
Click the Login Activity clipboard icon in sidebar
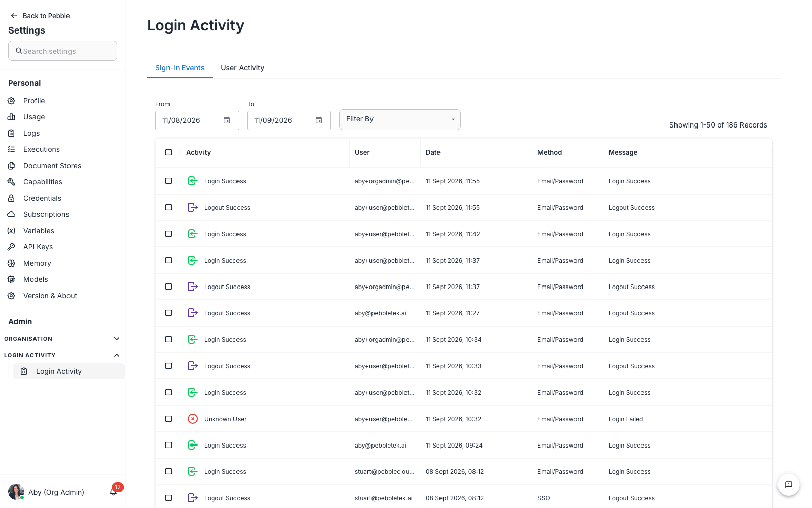pos(24,371)
